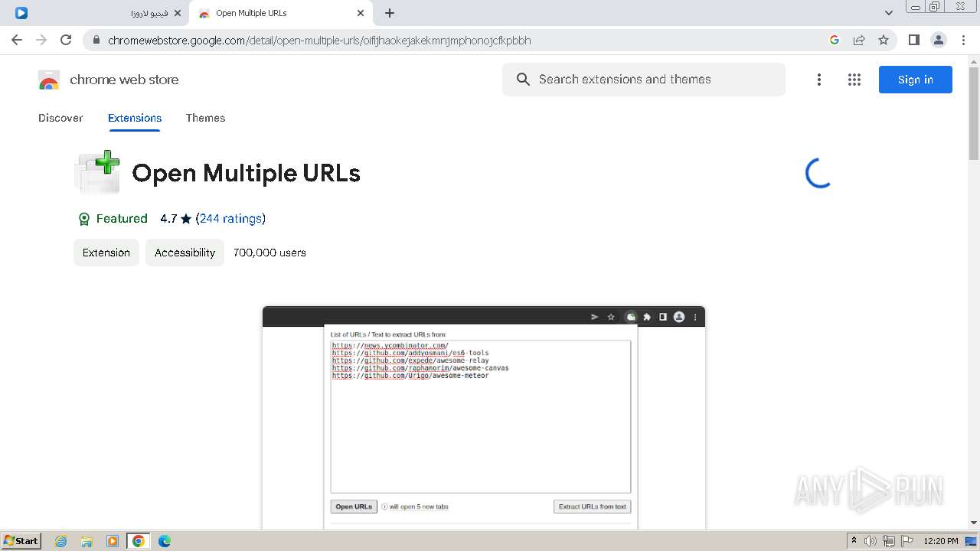Click the magnifier icon in the search box
The height and width of the screenshot is (551, 980).
point(523,80)
